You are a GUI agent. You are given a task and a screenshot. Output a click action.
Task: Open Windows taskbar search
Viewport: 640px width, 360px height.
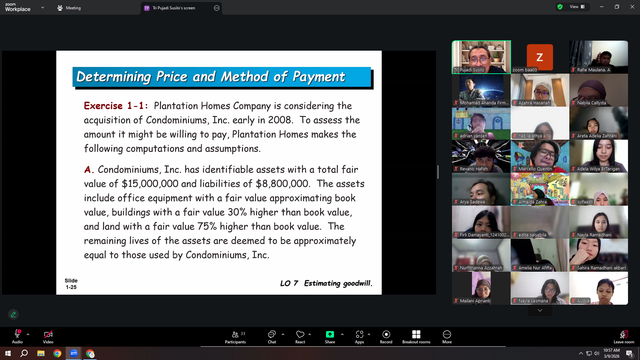24,353
